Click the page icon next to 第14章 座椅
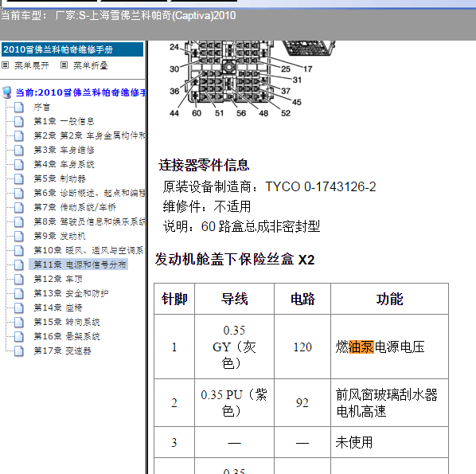Image resolution: width=476 pixels, height=474 pixels. point(19,308)
